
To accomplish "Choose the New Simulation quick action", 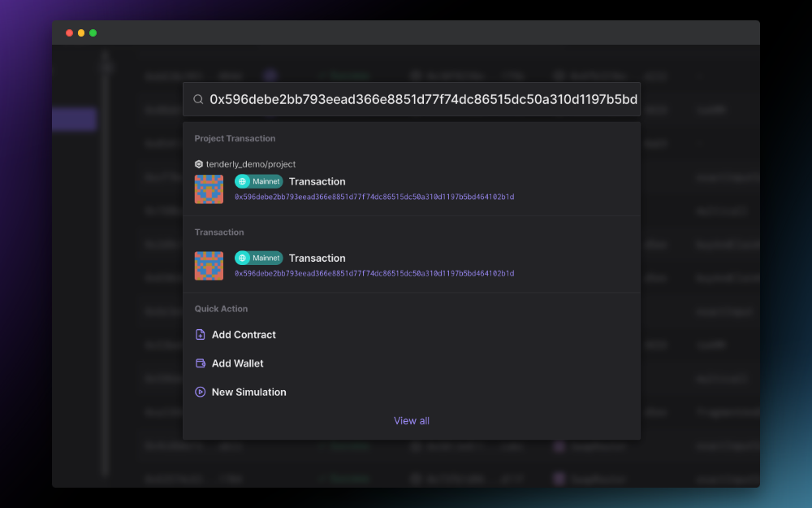I will coord(249,393).
